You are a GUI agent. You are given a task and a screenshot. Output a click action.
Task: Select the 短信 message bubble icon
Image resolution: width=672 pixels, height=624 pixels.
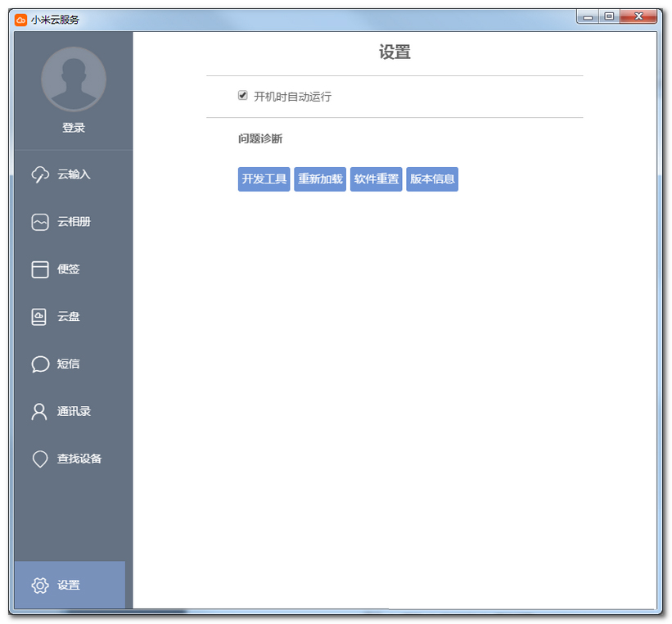tap(39, 364)
